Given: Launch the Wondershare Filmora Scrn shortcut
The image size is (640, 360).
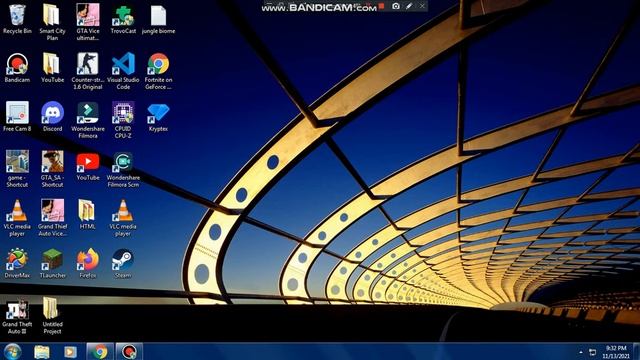Looking at the screenshot, I should click(x=123, y=169).
